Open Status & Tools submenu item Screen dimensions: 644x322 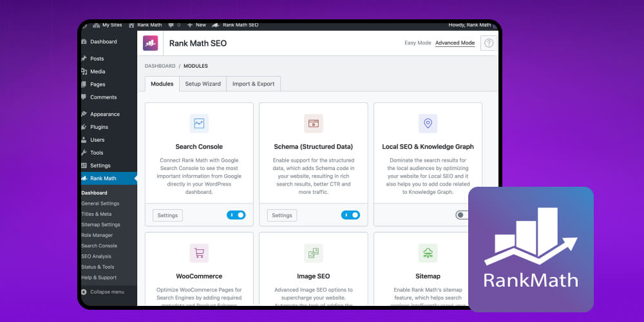click(98, 267)
